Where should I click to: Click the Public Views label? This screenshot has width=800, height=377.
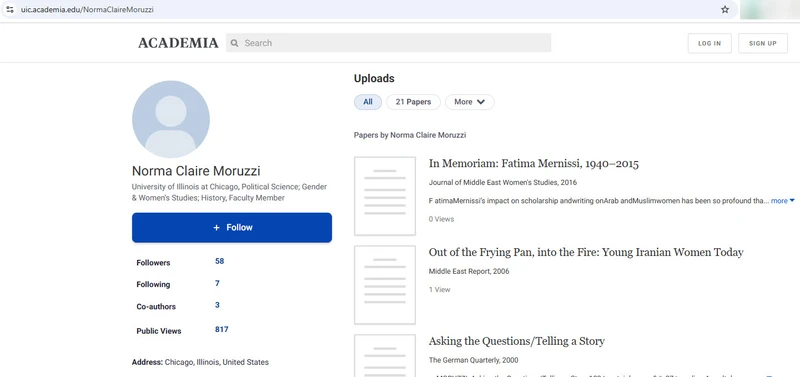pyautogui.click(x=159, y=331)
